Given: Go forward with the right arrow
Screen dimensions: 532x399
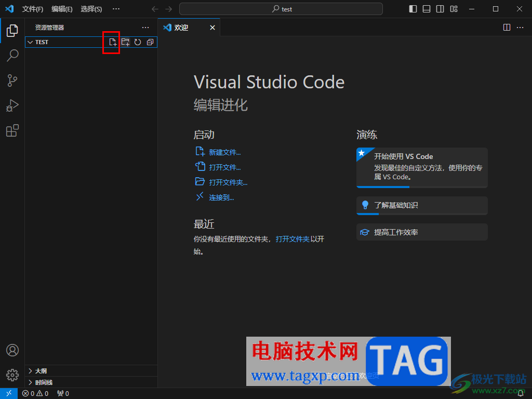Looking at the screenshot, I should [x=169, y=9].
